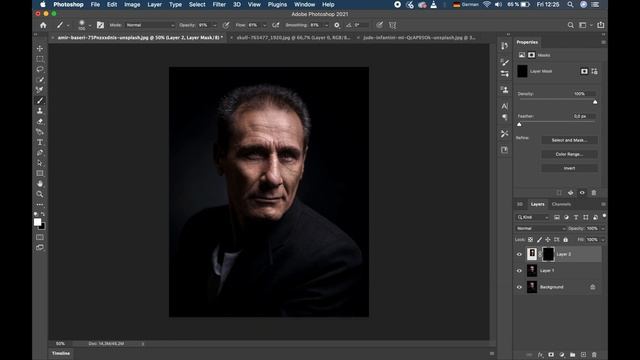Screen dimensions: 640x360
Task: Toggle the layer filter switch
Action: (x=604, y=216)
